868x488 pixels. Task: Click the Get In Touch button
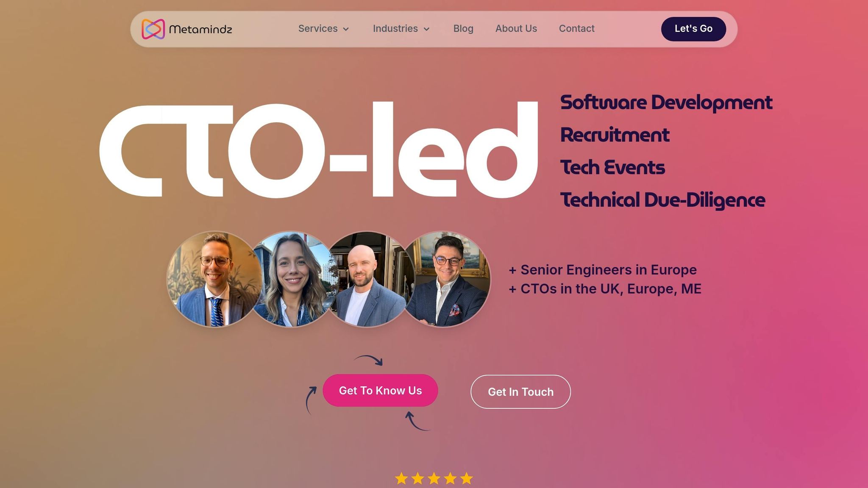point(520,392)
